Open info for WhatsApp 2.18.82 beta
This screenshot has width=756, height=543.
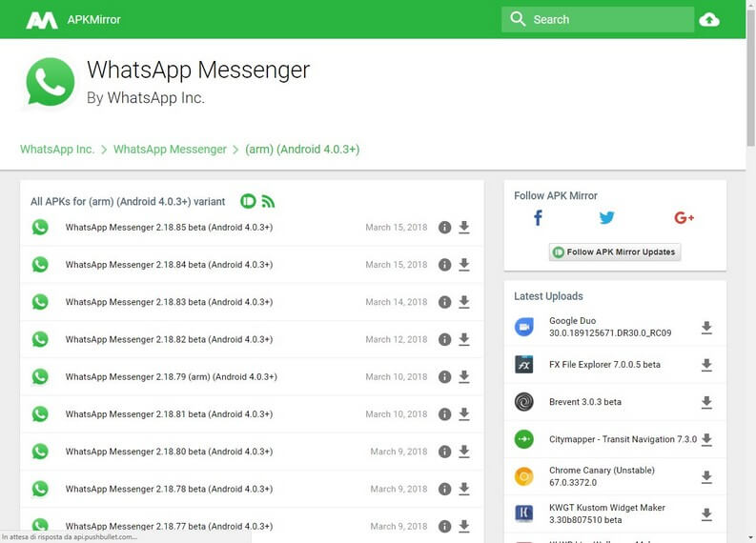[x=444, y=340]
